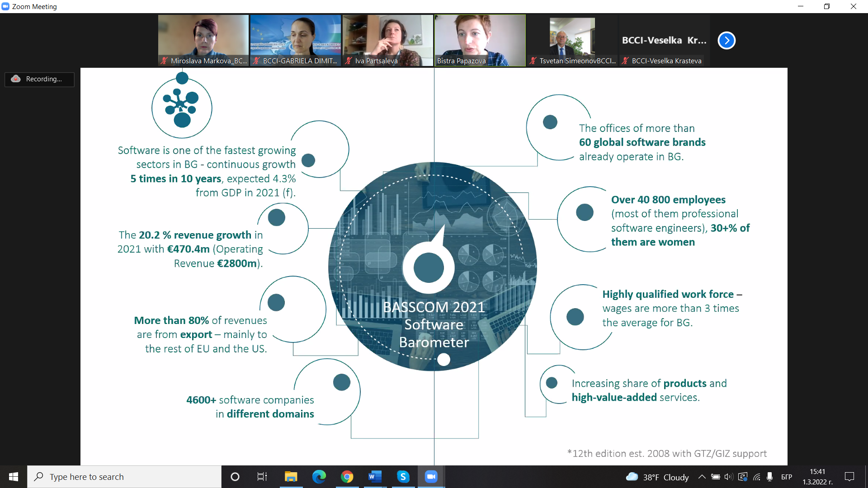The width and height of the screenshot is (868, 488).
Task: Open clock and date 15:41
Action: point(817,477)
